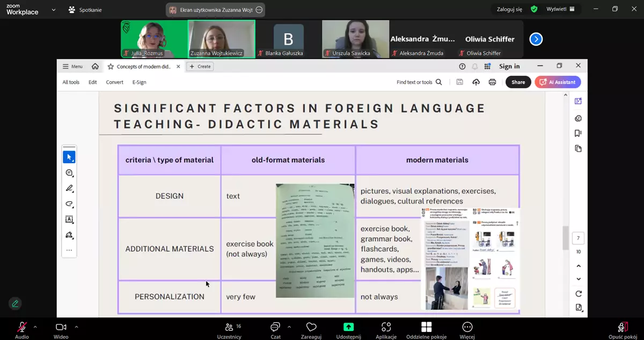Open the Aplikacje apps icon

(386, 327)
